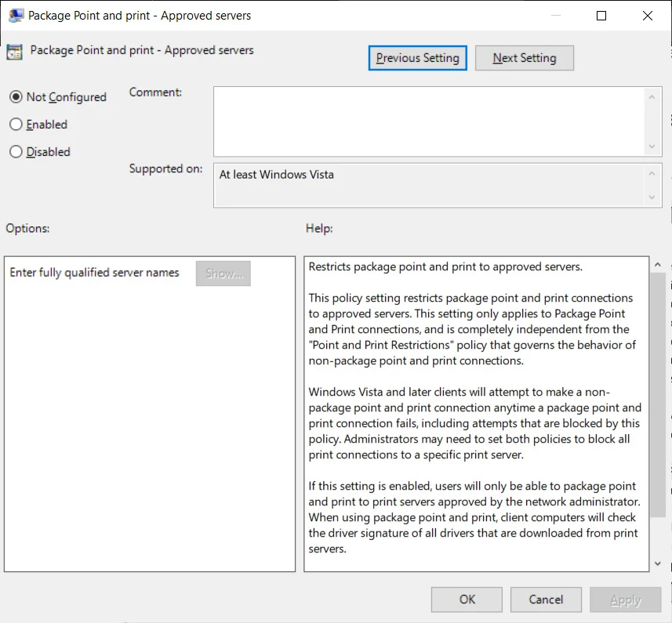This screenshot has width=672, height=623.
Task: Click the Help pane scrollbar thumb
Action: (658, 392)
